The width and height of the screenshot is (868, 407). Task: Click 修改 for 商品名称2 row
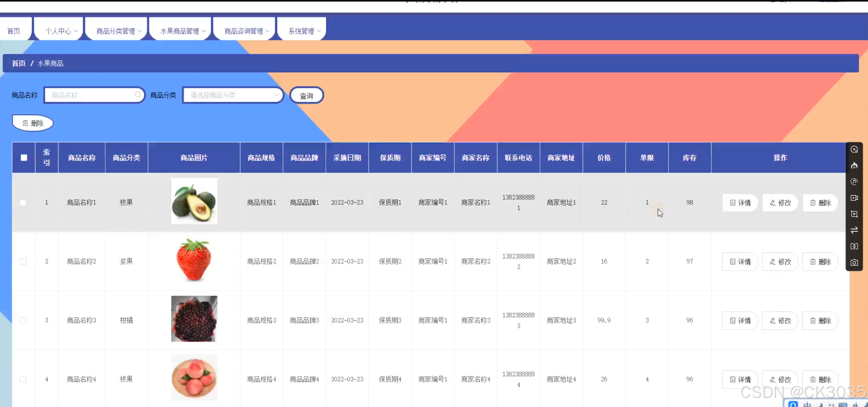pos(780,262)
